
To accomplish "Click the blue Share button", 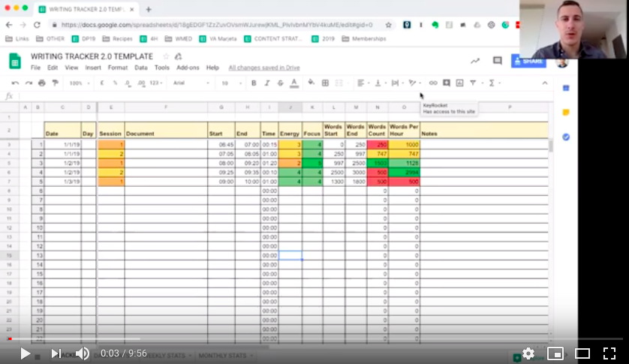I will (528, 61).
